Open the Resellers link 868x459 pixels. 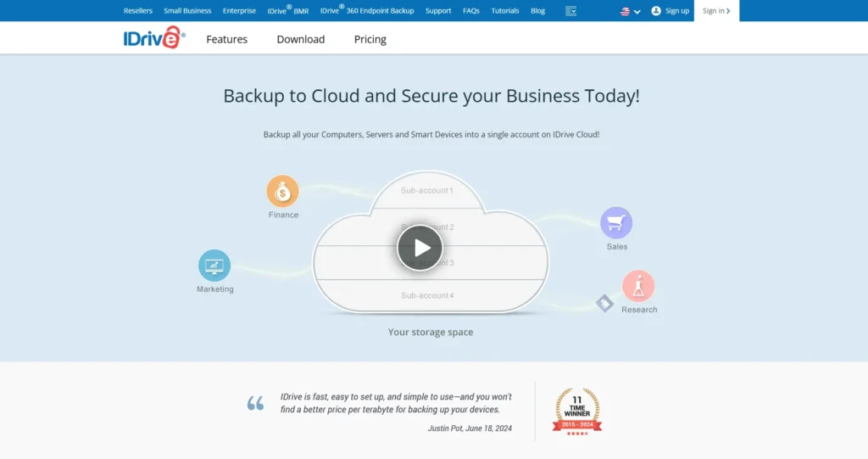pyautogui.click(x=138, y=11)
